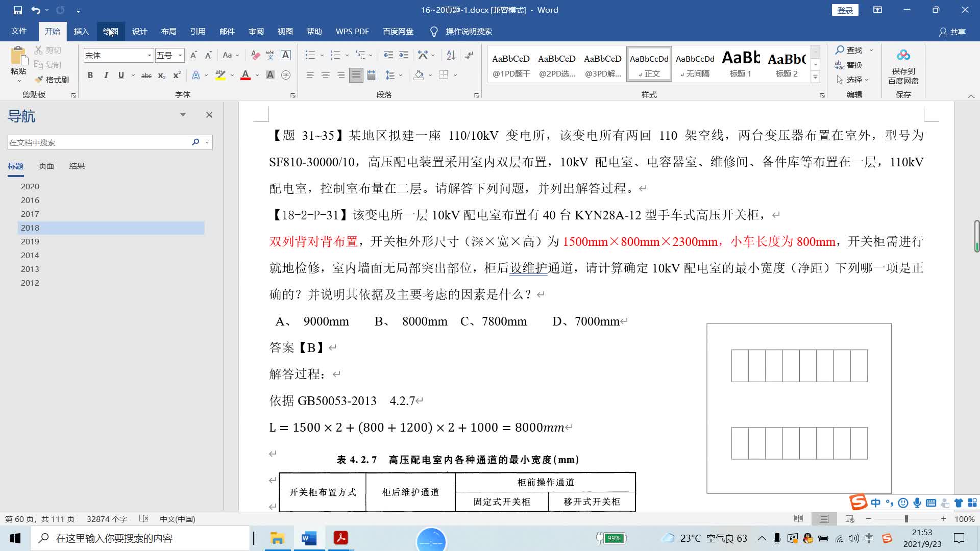
Task: Click the clear formatting eraser icon
Action: pyautogui.click(x=256, y=55)
